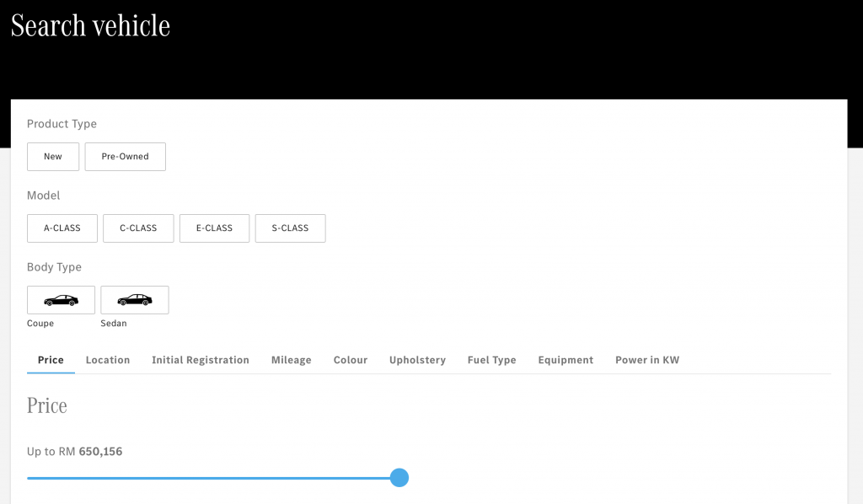Click the 'Model' section label
This screenshot has height=504, width=863.
[x=44, y=196]
